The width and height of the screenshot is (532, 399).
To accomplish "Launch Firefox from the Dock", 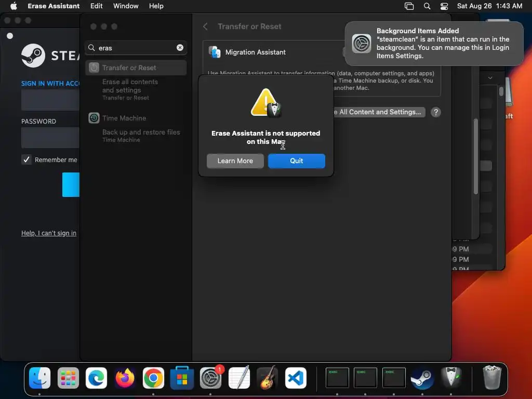I will [125, 378].
